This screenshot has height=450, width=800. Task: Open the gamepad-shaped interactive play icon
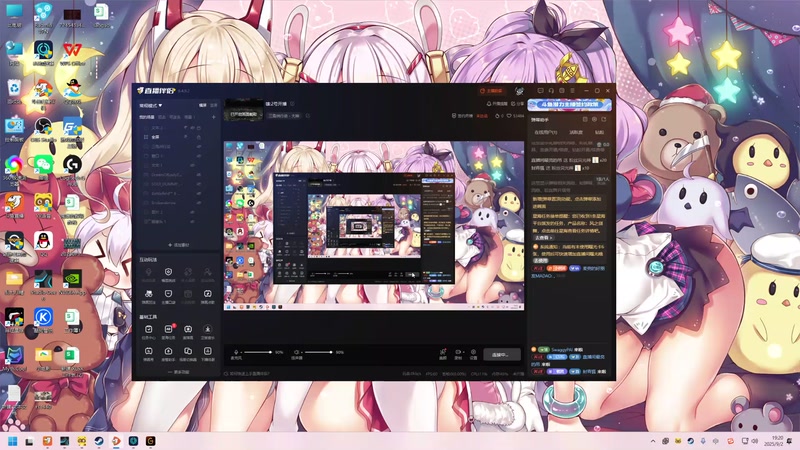tap(148, 296)
